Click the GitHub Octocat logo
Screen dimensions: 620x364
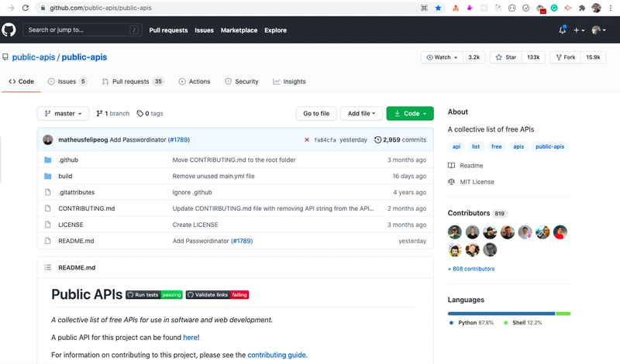(x=9, y=30)
